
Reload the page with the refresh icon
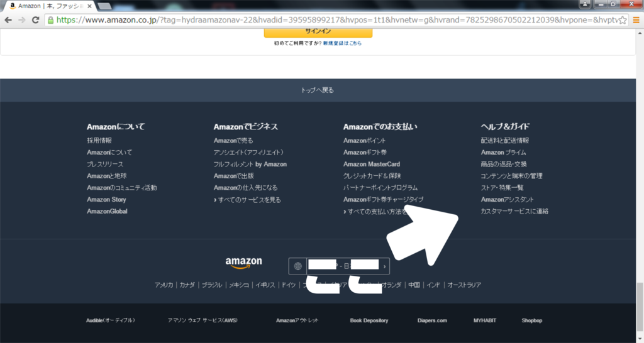(x=35, y=19)
